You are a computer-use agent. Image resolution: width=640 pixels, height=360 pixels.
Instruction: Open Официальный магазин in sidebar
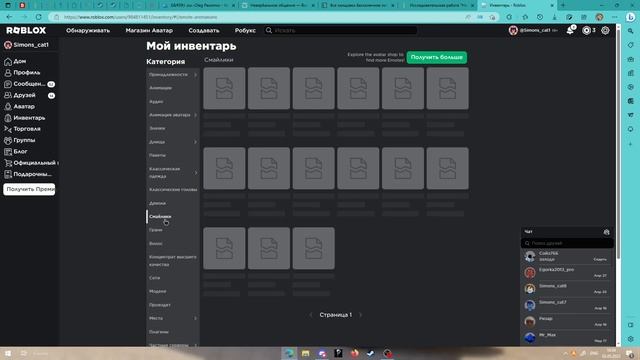(31, 163)
